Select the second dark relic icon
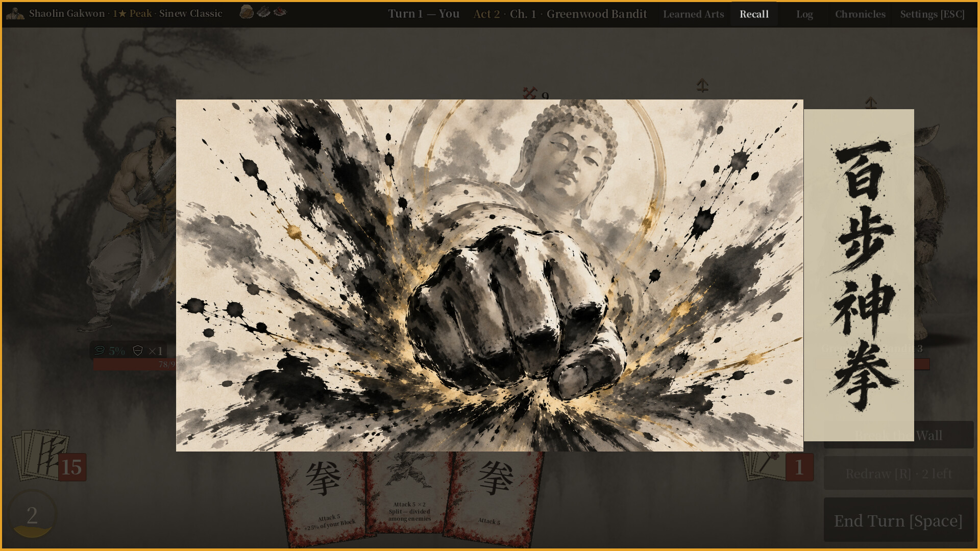Image resolution: width=980 pixels, height=551 pixels. (263, 12)
